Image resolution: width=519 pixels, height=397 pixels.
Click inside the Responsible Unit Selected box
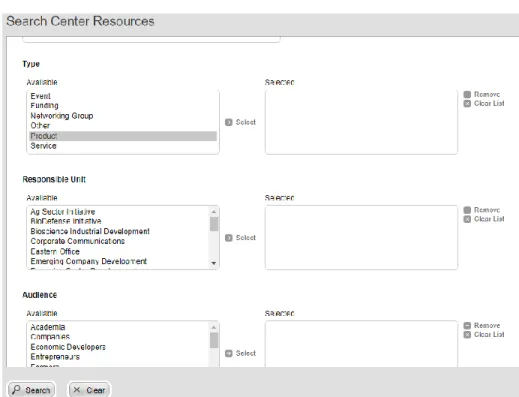tap(361, 237)
